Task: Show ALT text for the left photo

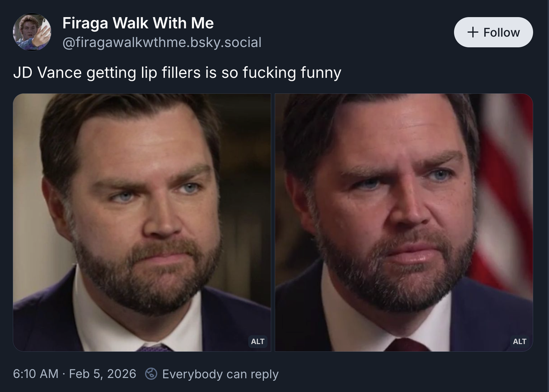Action: (x=257, y=341)
